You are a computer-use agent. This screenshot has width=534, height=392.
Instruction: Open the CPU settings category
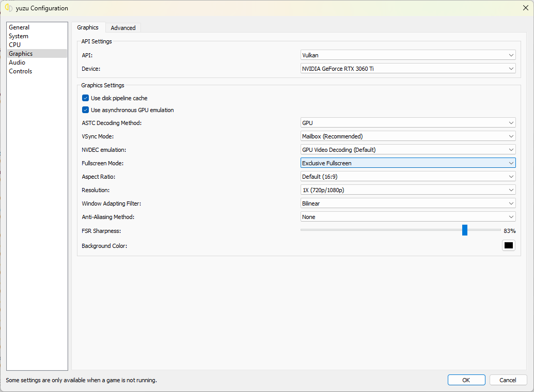point(15,45)
